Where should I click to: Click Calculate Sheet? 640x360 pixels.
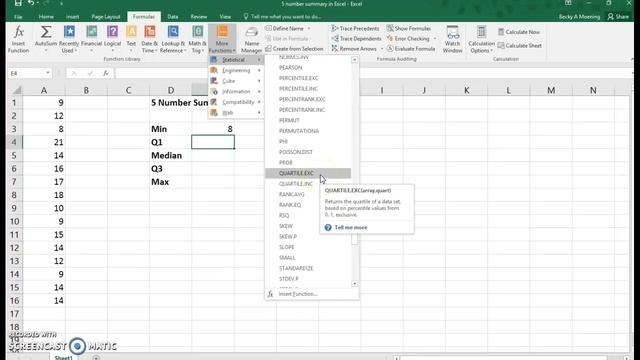point(520,46)
